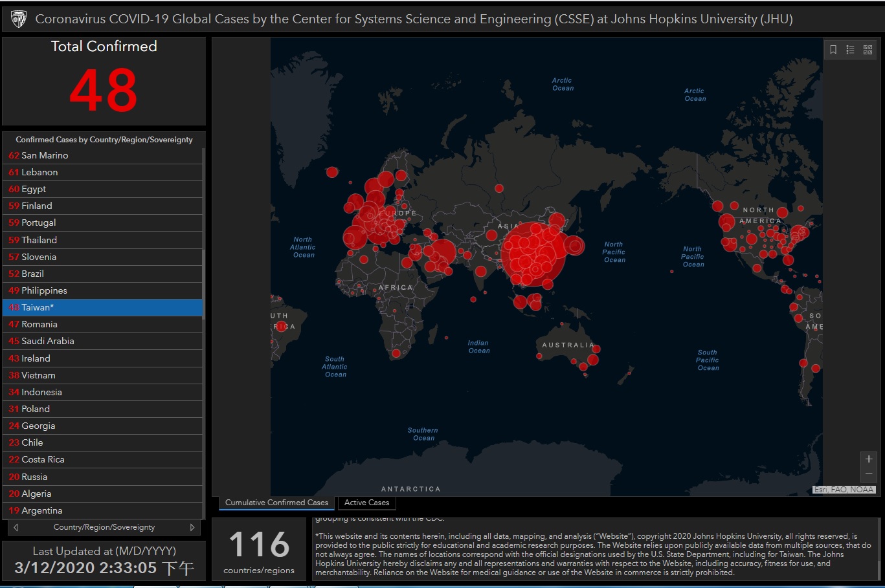The width and height of the screenshot is (885, 588).
Task: Switch to Active Cases tab
Action: [x=366, y=503]
